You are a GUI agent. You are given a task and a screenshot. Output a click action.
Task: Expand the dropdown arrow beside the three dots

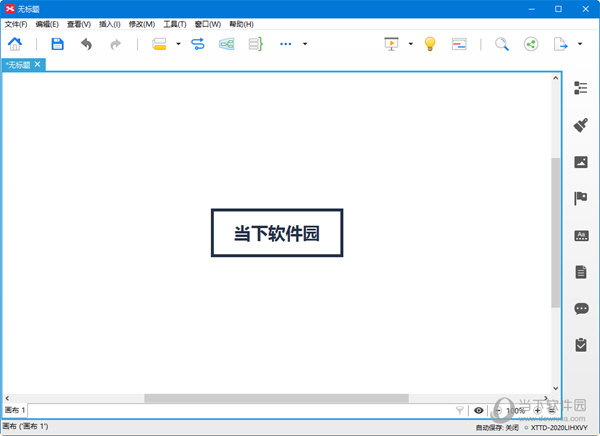pos(305,44)
